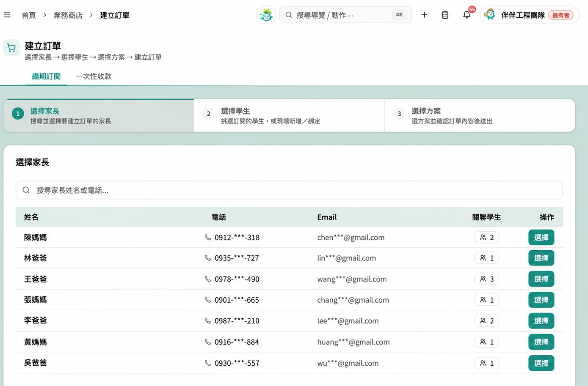
Task: Click email chang***@gmail.com
Action: click(x=353, y=300)
